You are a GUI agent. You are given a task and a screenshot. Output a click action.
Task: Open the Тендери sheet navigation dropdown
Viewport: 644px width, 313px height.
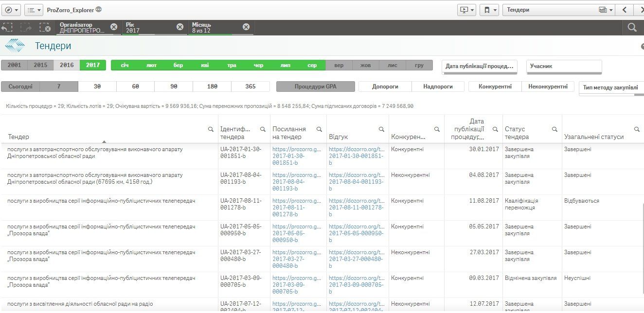click(x=610, y=9)
